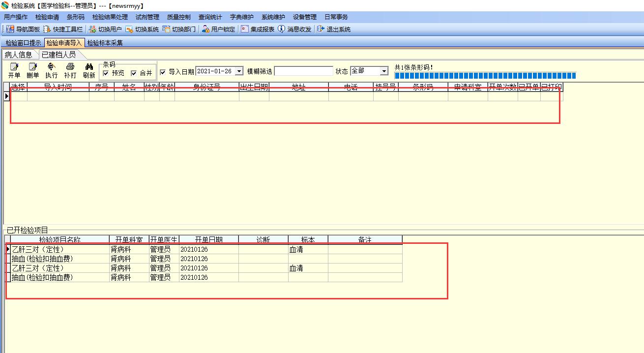Open the 质量控制 menu
Viewport: 644px width, 353px height.
(x=179, y=17)
